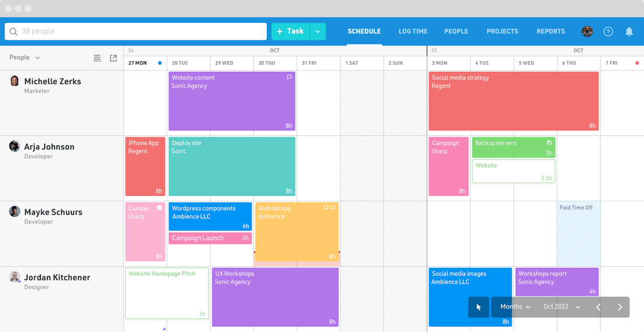The width and height of the screenshot is (644, 332).
Task: Select the cursor pointer tool in bottom bar
Action: (x=478, y=307)
